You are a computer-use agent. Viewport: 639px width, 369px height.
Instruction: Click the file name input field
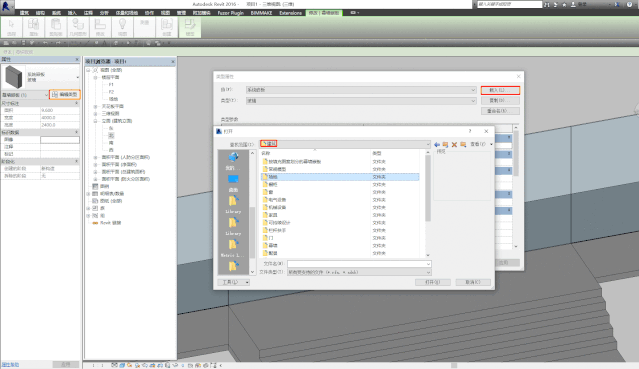pyautogui.click(x=359, y=264)
